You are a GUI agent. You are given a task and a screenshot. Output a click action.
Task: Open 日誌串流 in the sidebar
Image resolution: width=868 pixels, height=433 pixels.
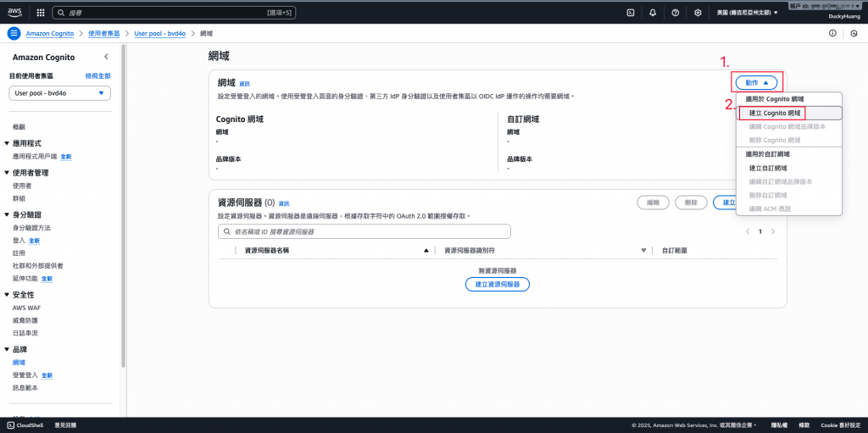coord(25,333)
